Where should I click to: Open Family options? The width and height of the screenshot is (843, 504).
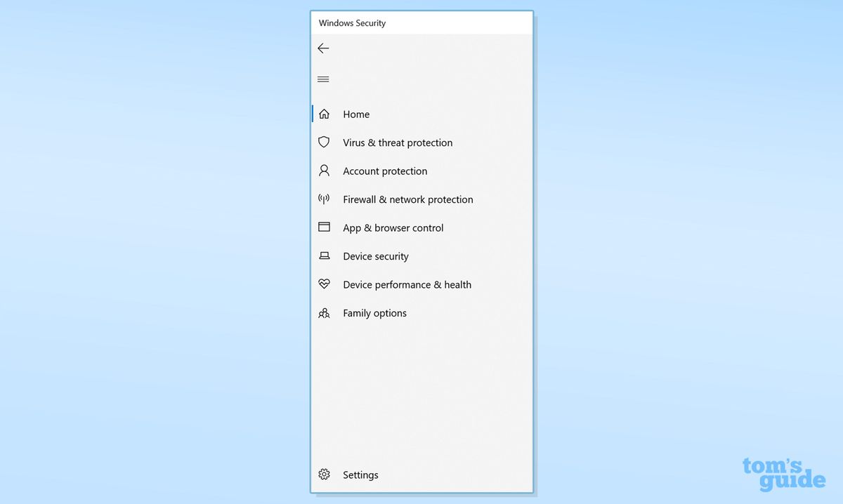pos(374,312)
